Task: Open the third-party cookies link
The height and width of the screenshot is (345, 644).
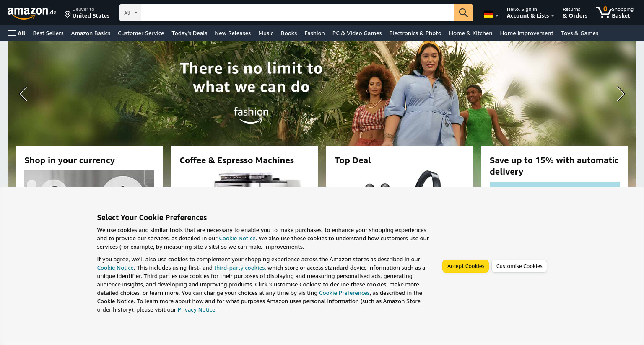Action: click(239, 268)
